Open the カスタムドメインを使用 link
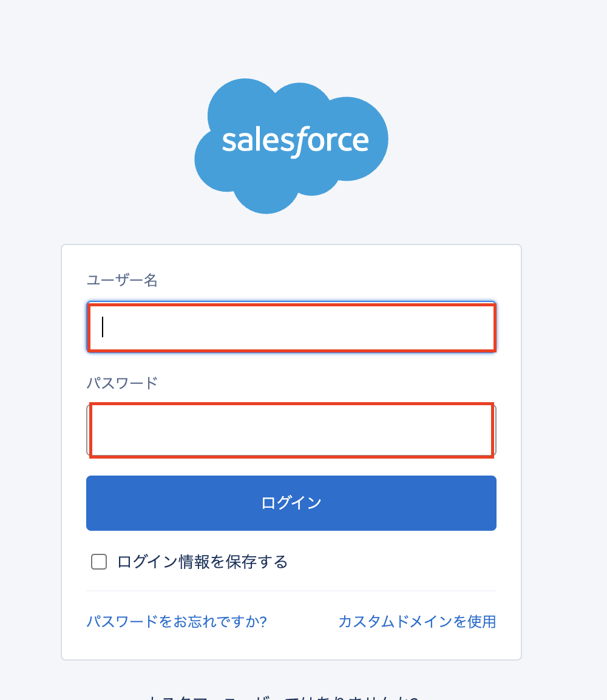Image resolution: width=607 pixels, height=700 pixels. (x=417, y=621)
